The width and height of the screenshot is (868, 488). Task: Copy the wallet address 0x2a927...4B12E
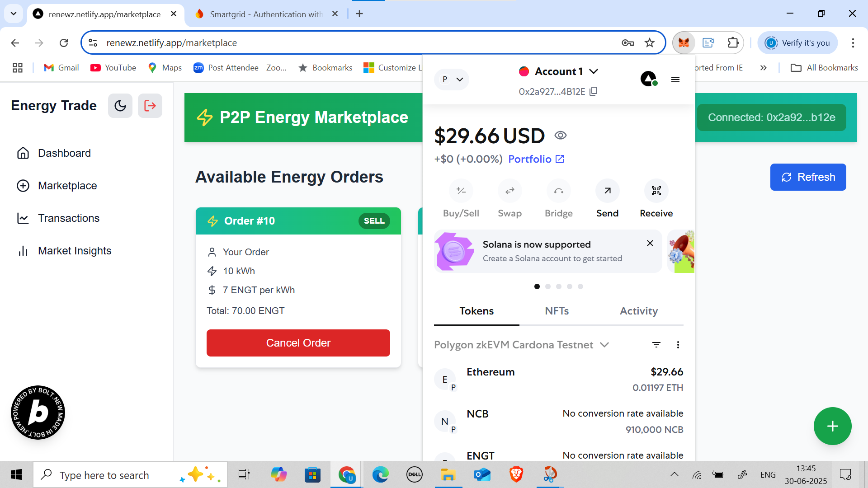[594, 91]
